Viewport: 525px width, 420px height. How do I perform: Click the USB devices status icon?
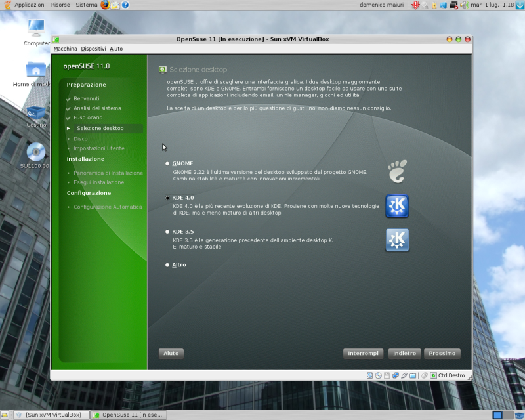(404, 375)
